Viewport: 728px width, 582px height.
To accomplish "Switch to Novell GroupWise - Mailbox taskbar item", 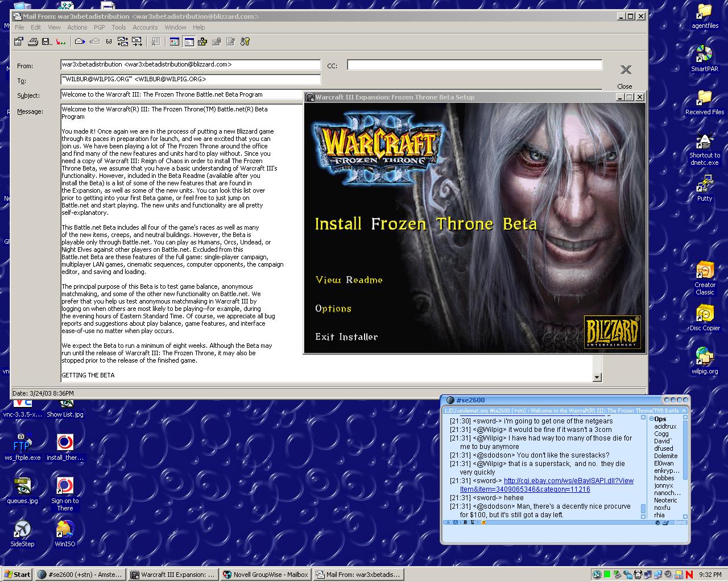I will (266, 575).
